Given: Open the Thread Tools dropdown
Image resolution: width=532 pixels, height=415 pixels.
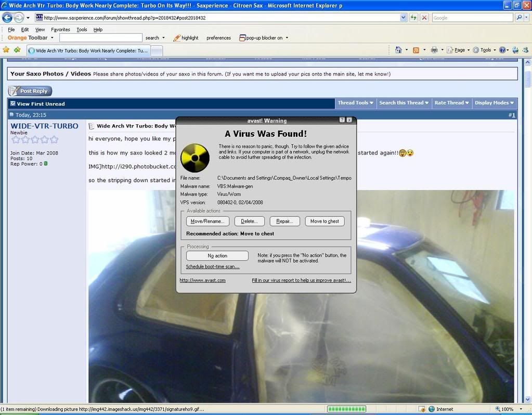Looking at the screenshot, I should click(x=355, y=103).
